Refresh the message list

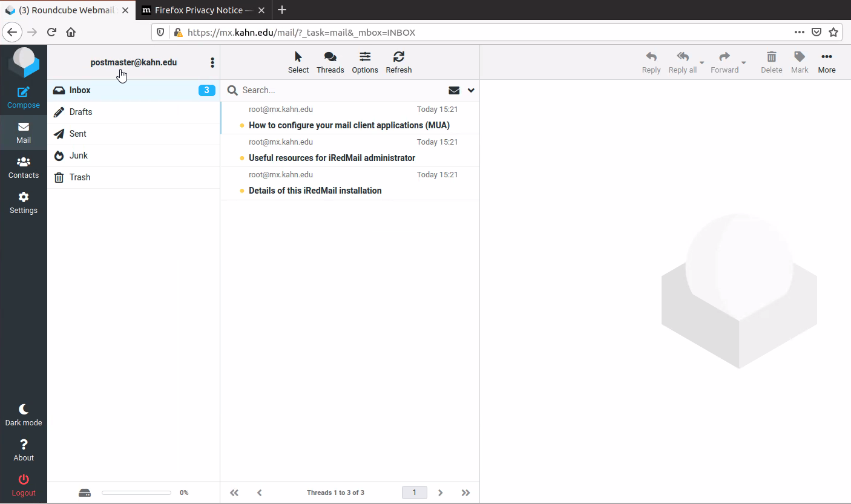click(x=399, y=62)
